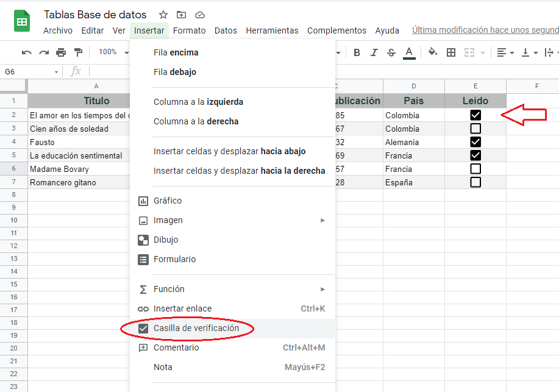The height and width of the screenshot is (392, 559).
Task: Choose Casilla de verificación from menu
Action: [x=196, y=329]
